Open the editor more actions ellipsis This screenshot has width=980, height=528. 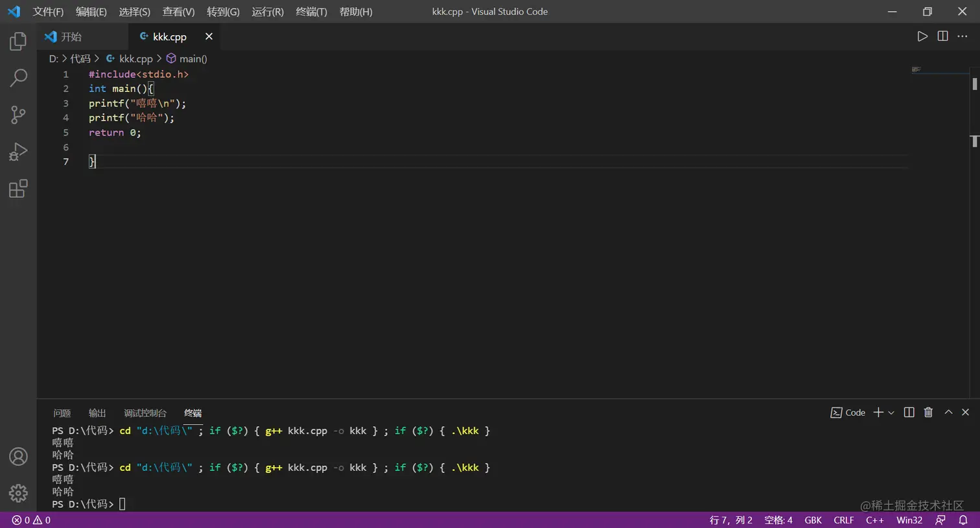pyautogui.click(x=962, y=36)
